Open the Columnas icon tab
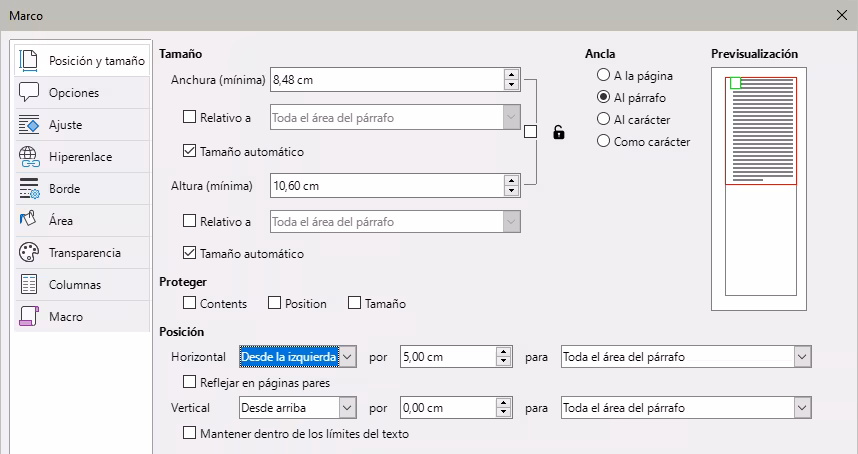Image resolution: width=858 pixels, height=454 pixels. click(29, 284)
